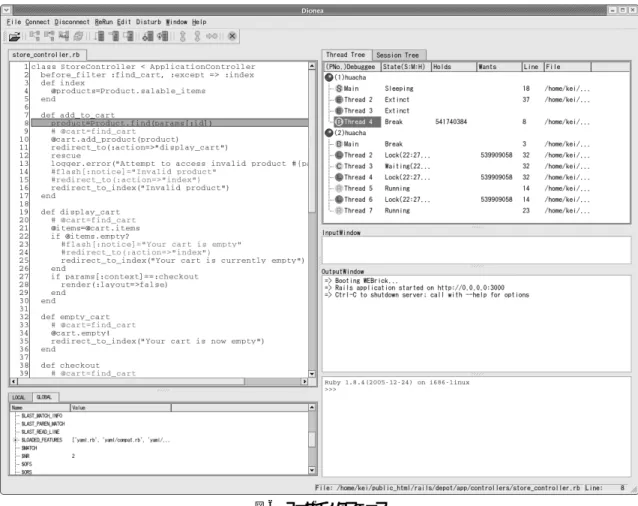The height and width of the screenshot is (506, 638).
Task: Click code editor scroll-up arrow
Action: click(x=312, y=66)
